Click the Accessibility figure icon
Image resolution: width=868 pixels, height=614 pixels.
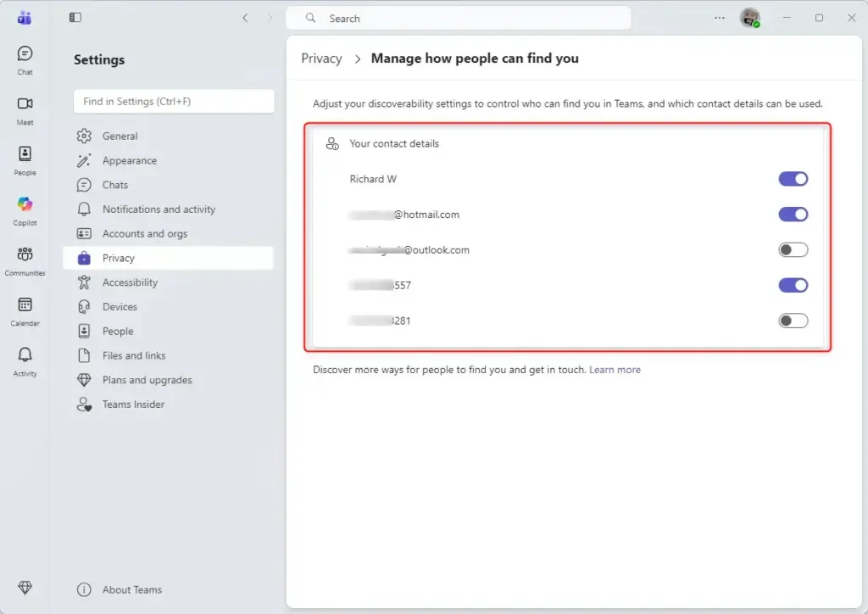tap(84, 282)
